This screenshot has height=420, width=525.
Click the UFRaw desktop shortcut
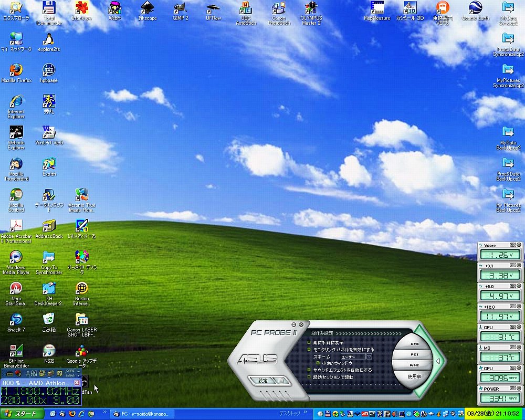click(213, 10)
